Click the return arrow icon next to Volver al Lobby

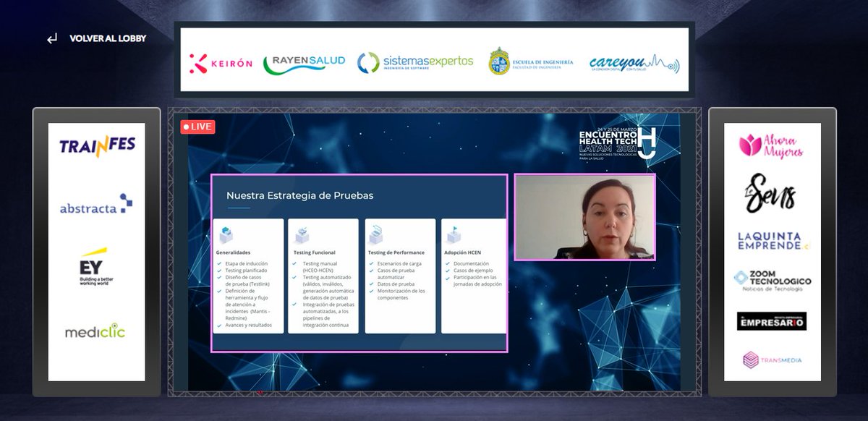pyautogui.click(x=51, y=38)
